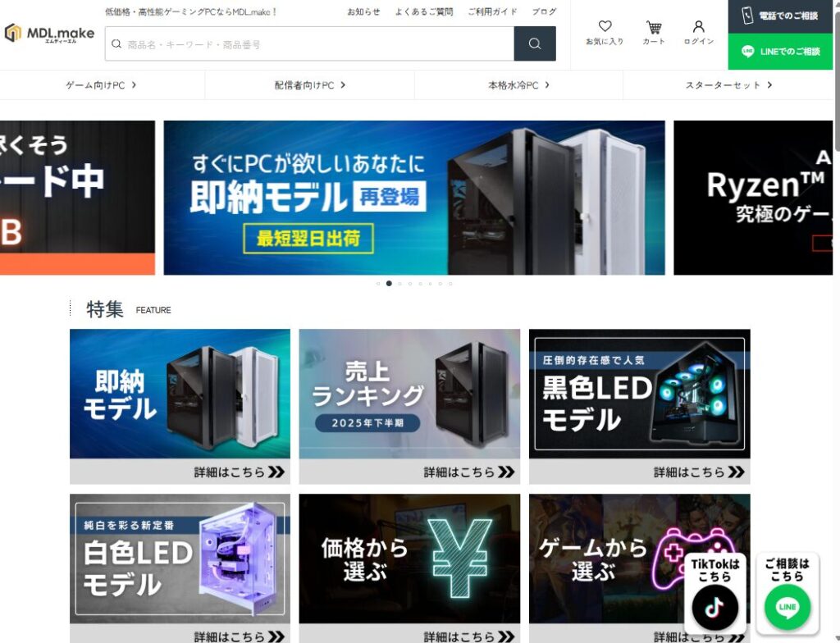
Task: Open the floating TikTok icon
Action: click(714, 608)
